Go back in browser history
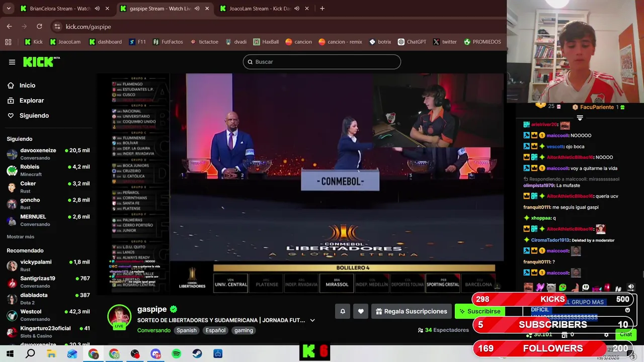 point(10,27)
